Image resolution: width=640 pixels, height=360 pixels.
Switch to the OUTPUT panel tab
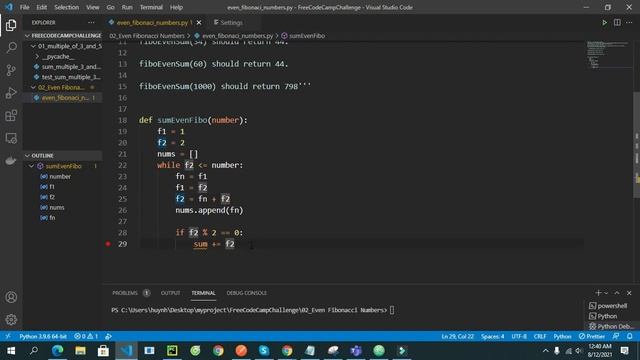click(x=170, y=293)
